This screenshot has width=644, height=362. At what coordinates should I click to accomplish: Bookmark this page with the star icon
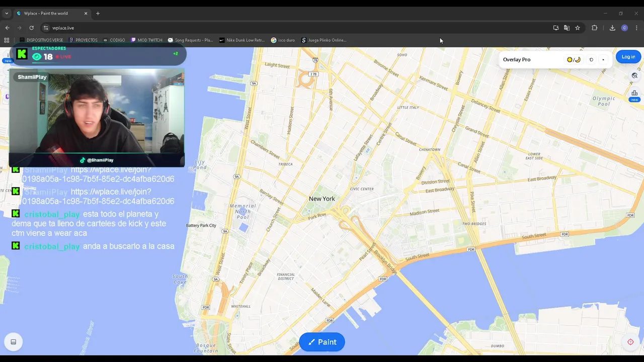pos(578,28)
